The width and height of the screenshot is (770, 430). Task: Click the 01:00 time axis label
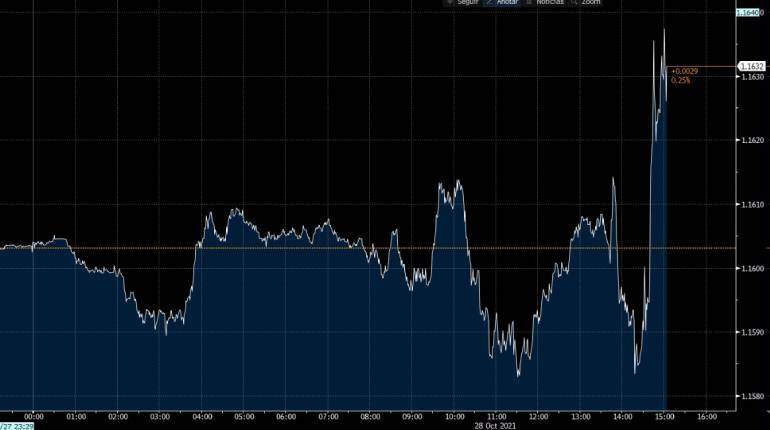[76, 417]
